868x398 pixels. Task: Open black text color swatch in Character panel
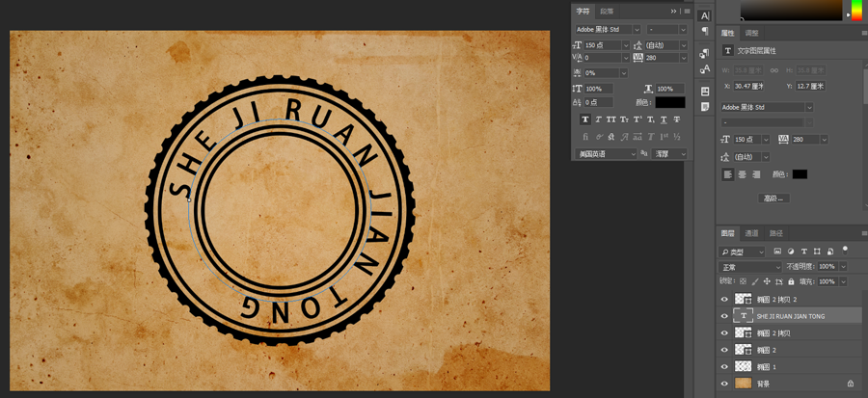coord(670,102)
